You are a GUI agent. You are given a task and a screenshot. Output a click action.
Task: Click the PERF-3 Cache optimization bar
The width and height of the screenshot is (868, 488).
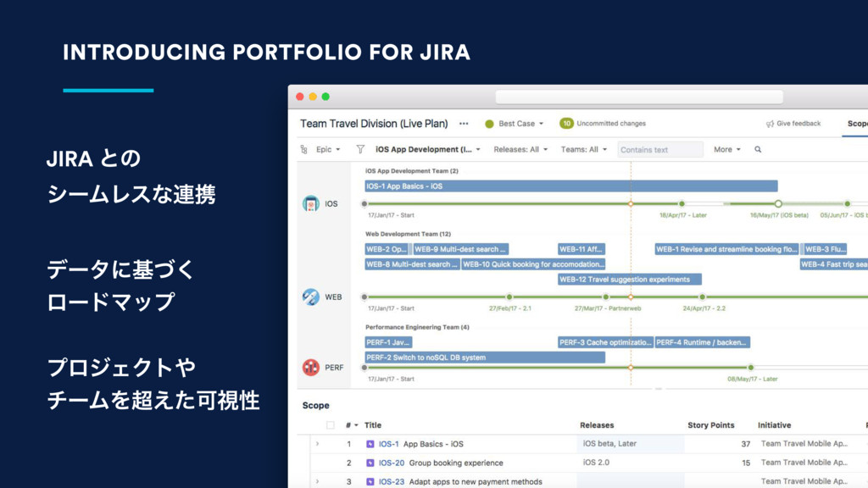pos(605,342)
